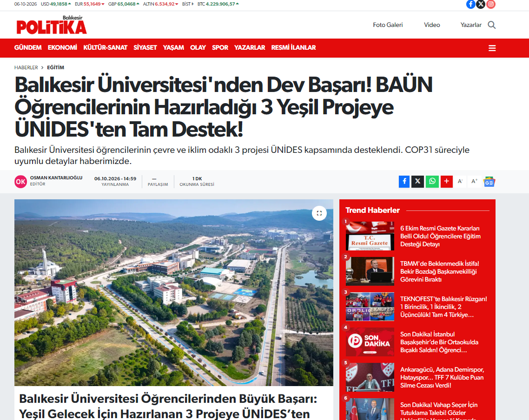Click EĞİTİM breadcrumb
The height and width of the screenshot is (420, 529).
point(55,67)
